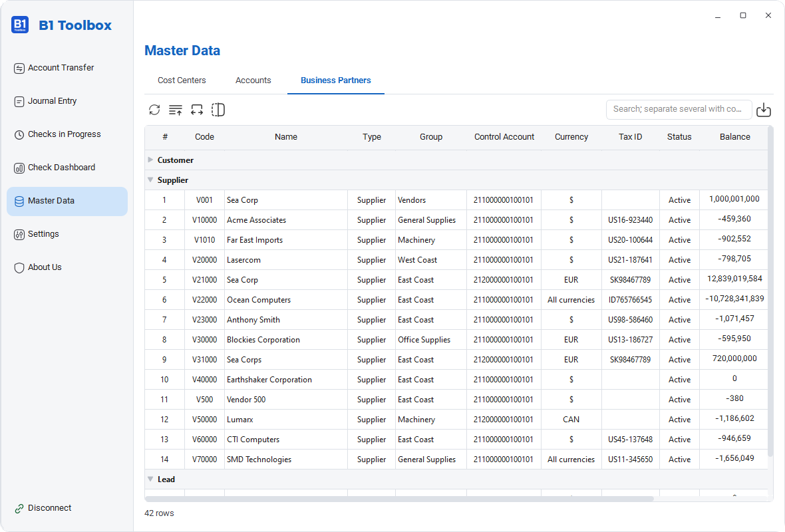Screen dimensions: 785x532
Task: Sort by the Name column header
Action: [286, 136]
